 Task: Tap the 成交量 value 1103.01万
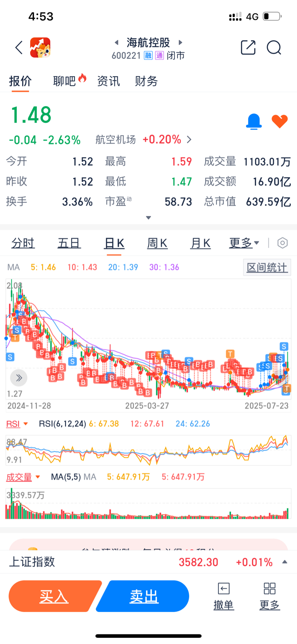click(267, 161)
